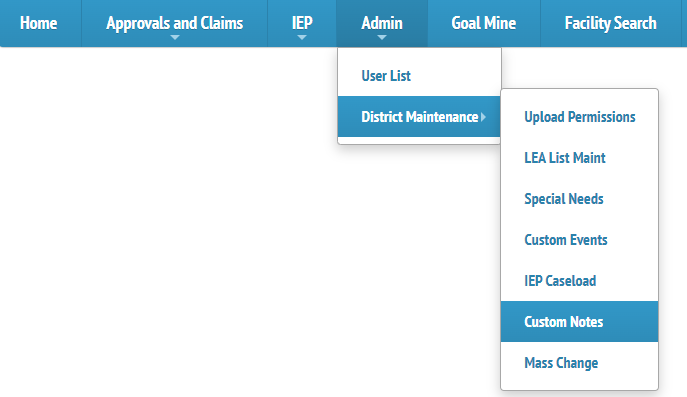This screenshot has width=687, height=397.
Task: Collapse the Admin dropdown arrow
Action: point(382,38)
